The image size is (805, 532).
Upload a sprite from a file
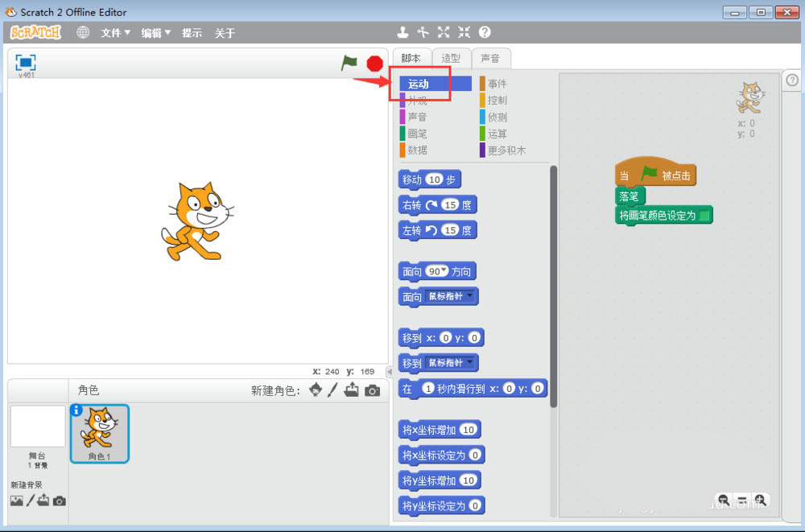(352, 390)
